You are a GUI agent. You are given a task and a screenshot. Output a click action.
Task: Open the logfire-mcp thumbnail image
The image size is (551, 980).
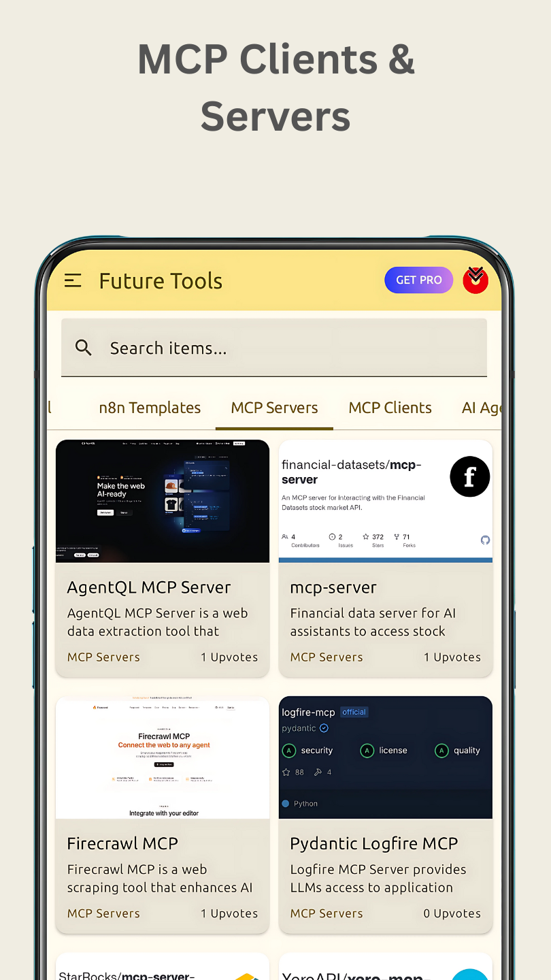tap(386, 757)
